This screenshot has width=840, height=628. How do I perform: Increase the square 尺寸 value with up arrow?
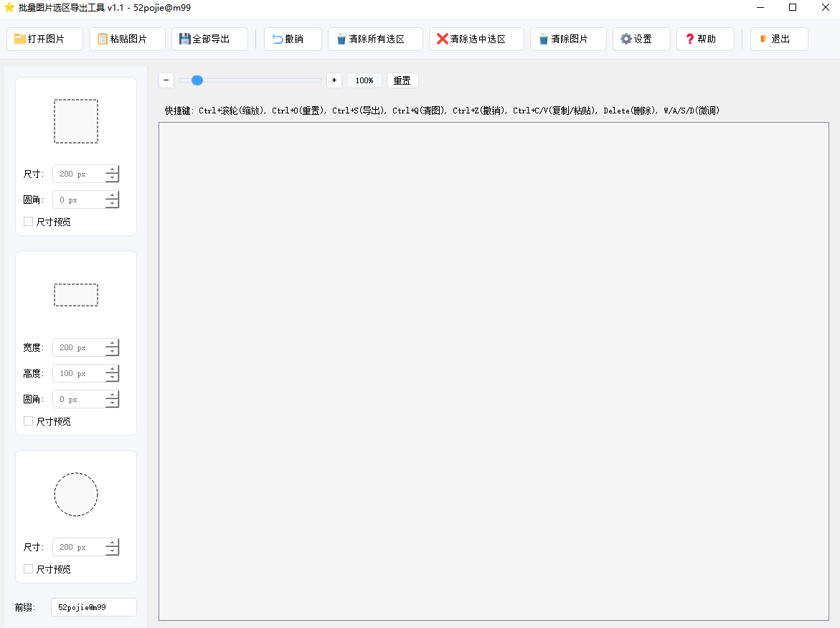click(112, 170)
